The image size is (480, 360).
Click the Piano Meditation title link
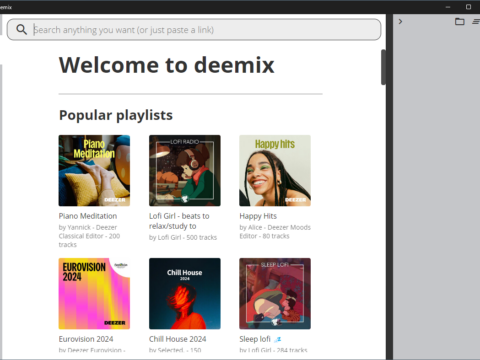[88, 216]
